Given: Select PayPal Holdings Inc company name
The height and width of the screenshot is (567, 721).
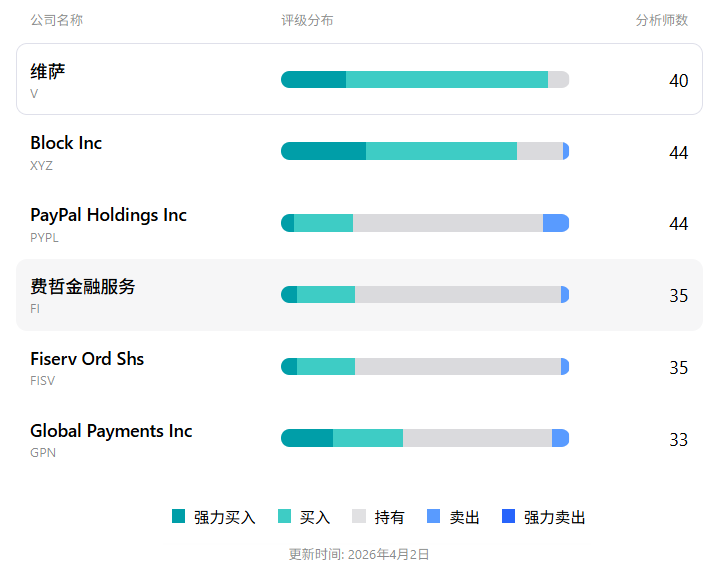Looking at the screenshot, I should [108, 215].
